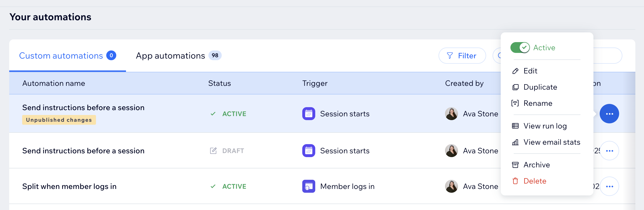
Task: Click the run log table icon
Action: click(515, 126)
